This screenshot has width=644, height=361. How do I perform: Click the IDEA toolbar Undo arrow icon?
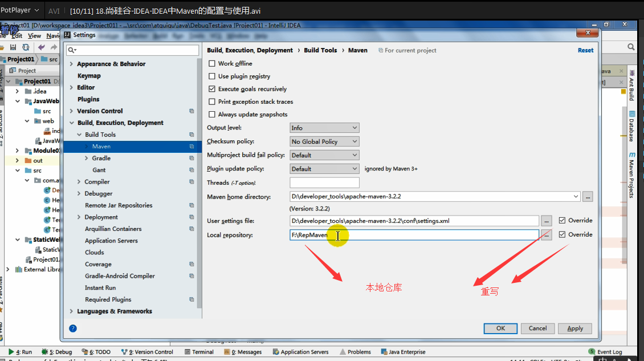[42, 47]
